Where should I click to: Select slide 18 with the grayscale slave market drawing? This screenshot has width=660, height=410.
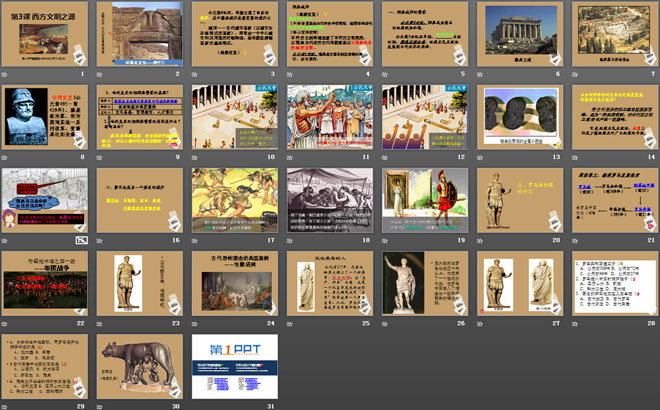[x=330, y=200]
